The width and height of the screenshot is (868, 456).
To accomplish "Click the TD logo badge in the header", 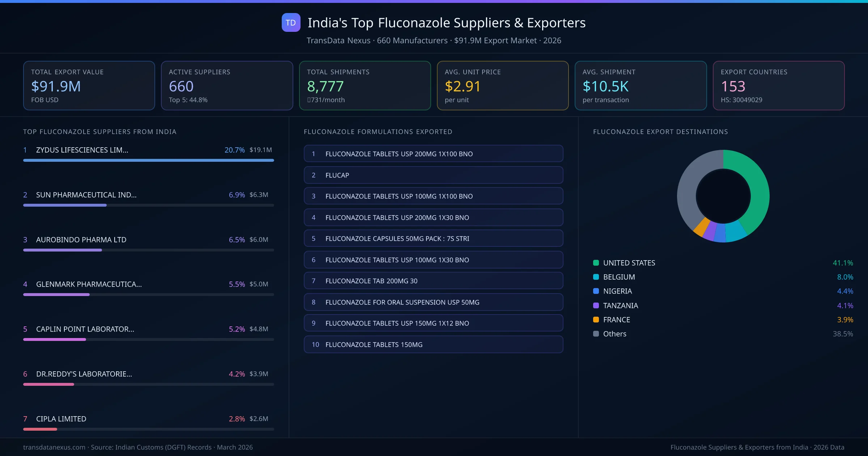I will [291, 22].
